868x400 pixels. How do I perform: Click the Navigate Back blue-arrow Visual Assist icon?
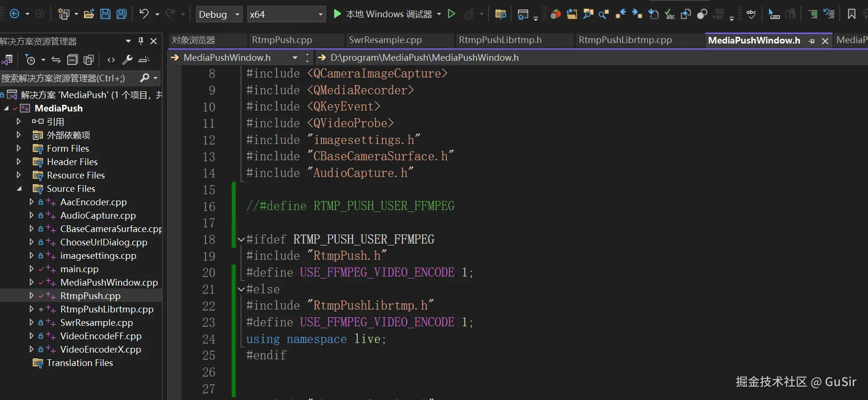tap(621, 14)
